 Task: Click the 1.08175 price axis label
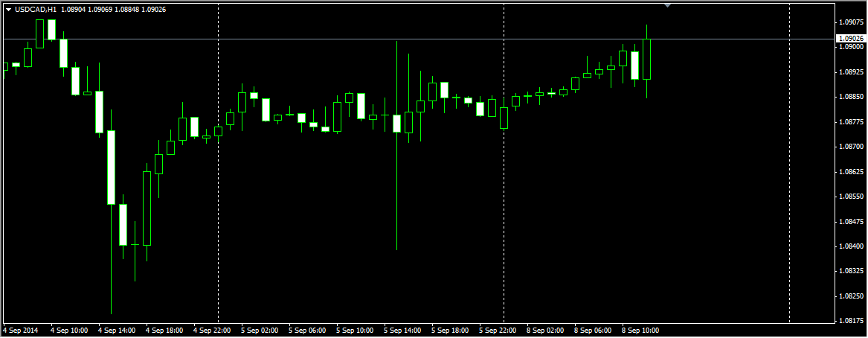(851, 321)
